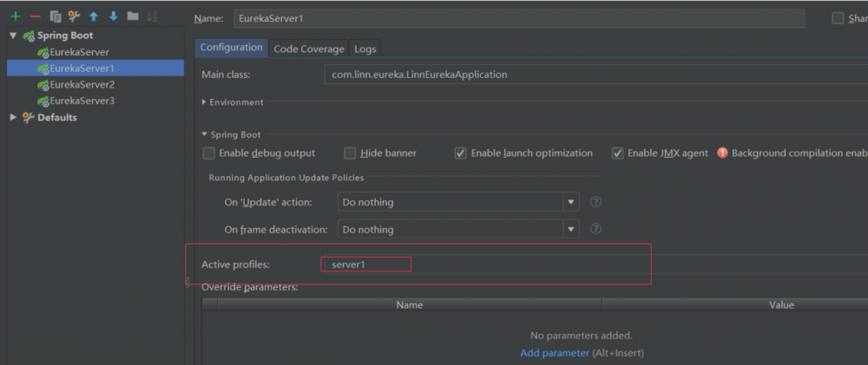Enable debug output checkbox
Screen dimensions: 868x365
[x=208, y=153]
